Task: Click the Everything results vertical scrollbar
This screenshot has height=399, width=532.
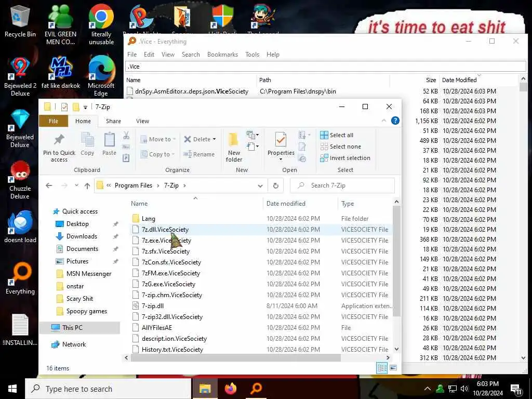Action: pyautogui.click(x=523, y=87)
